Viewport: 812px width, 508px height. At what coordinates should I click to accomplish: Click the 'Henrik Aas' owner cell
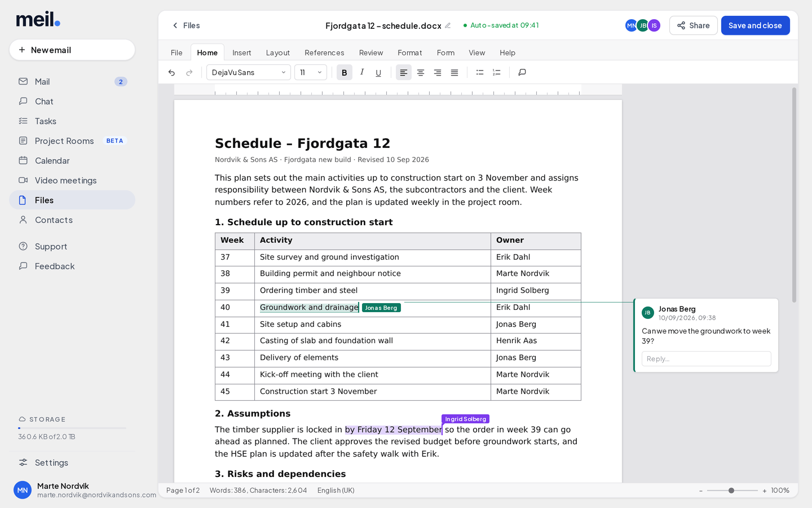click(536, 341)
